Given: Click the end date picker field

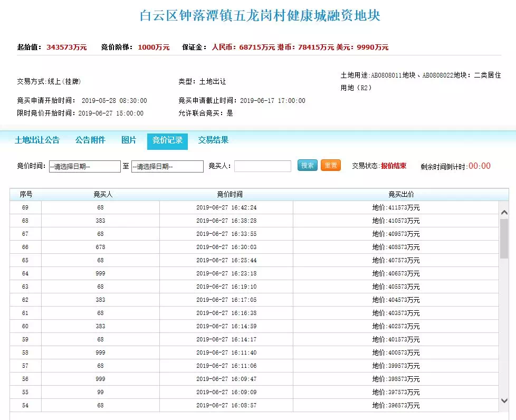Looking at the screenshot, I should (167, 166).
